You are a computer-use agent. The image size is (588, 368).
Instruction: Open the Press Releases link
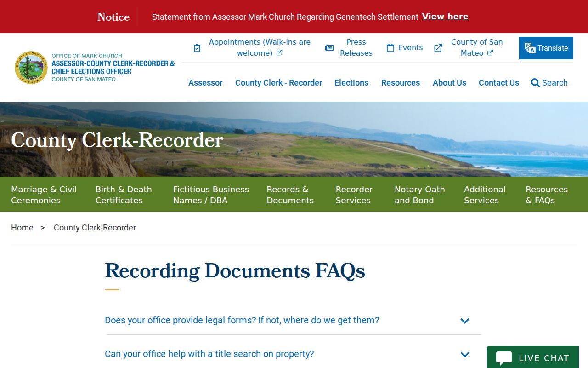(x=356, y=47)
